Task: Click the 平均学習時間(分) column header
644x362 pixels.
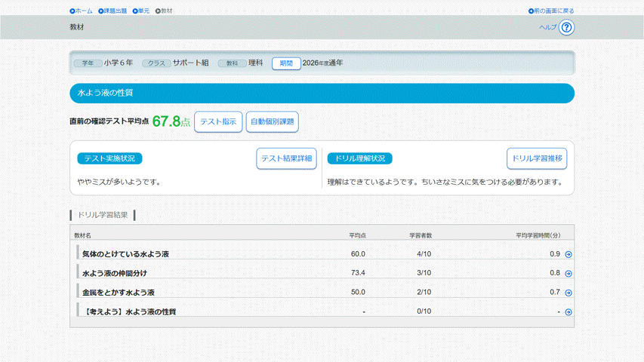Action: [538, 235]
